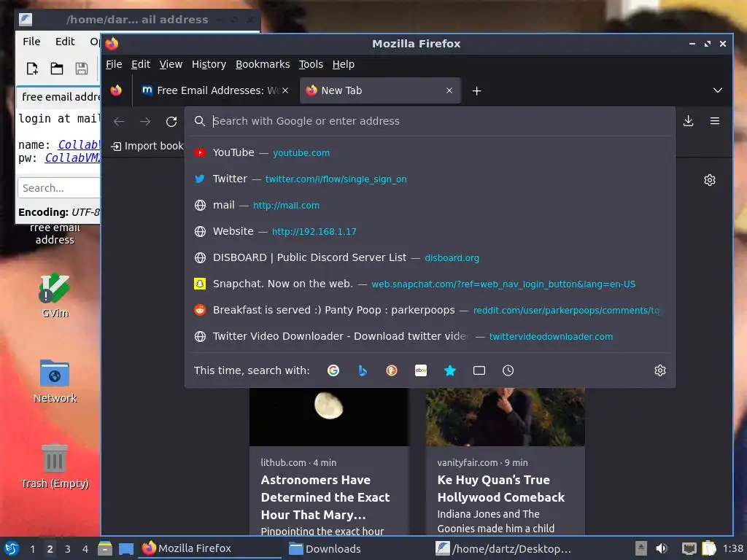
Task: Switch to workspace 4 in the pager
Action: [x=85, y=549]
